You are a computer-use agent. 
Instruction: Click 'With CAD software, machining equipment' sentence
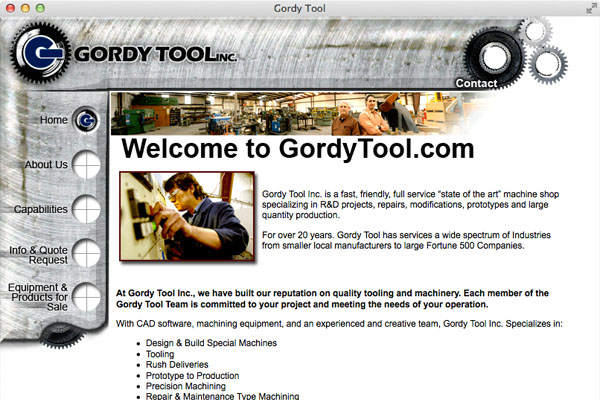[339, 324]
